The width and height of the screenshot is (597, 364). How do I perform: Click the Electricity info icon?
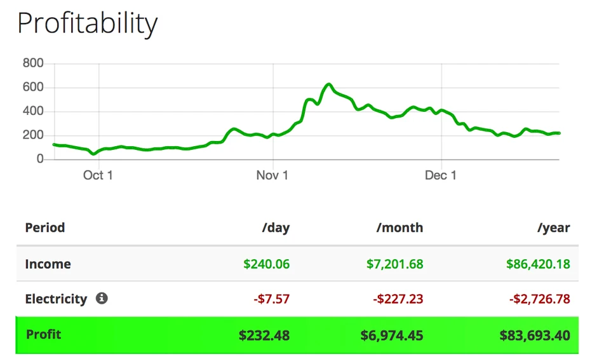pyautogui.click(x=102, y=298)
